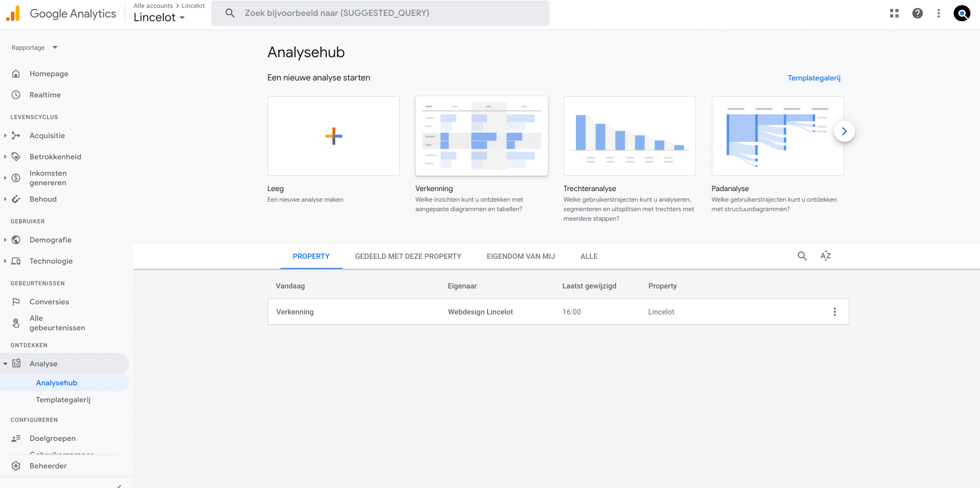Click the Homepage house icon

point(16,74)
